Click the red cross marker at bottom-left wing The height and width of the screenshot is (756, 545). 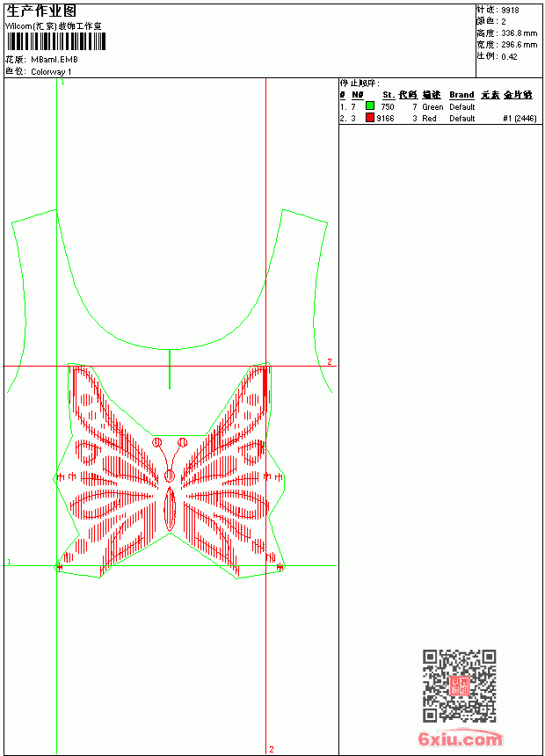pyautogui.click(x=59, y=566)
